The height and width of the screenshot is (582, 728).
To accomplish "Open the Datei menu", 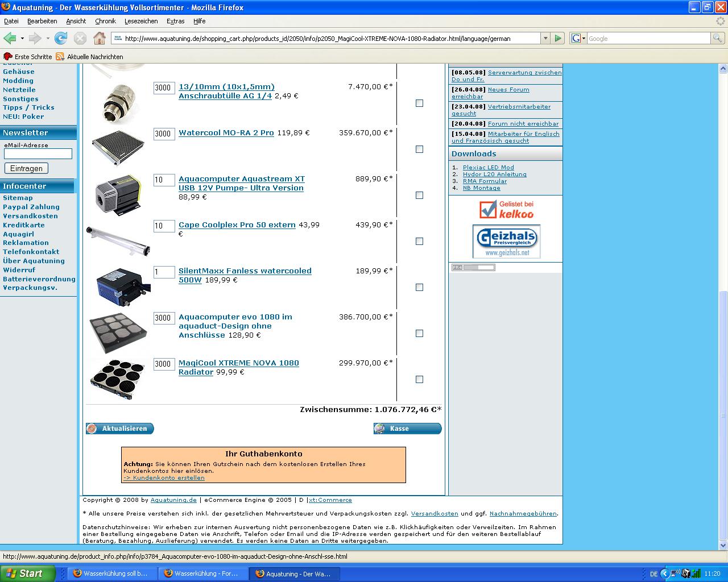I will [11, 21].
